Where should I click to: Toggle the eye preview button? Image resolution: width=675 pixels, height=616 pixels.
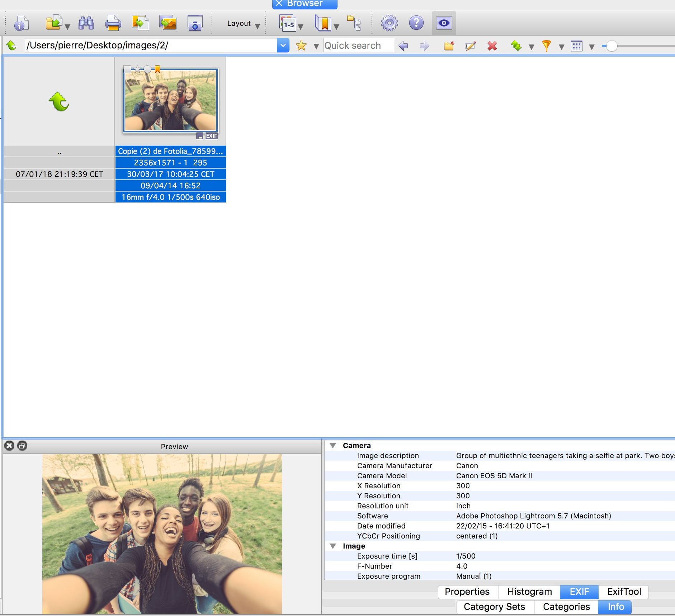(444, 23)
